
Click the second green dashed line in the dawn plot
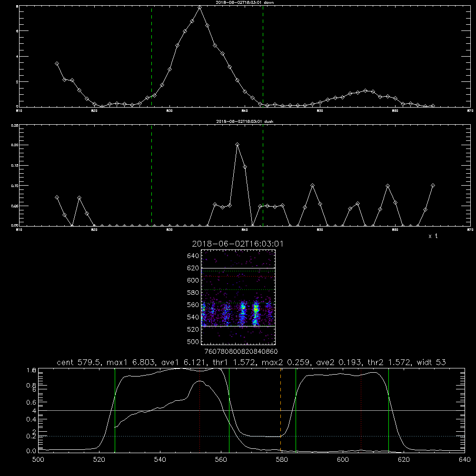point(263,56)
